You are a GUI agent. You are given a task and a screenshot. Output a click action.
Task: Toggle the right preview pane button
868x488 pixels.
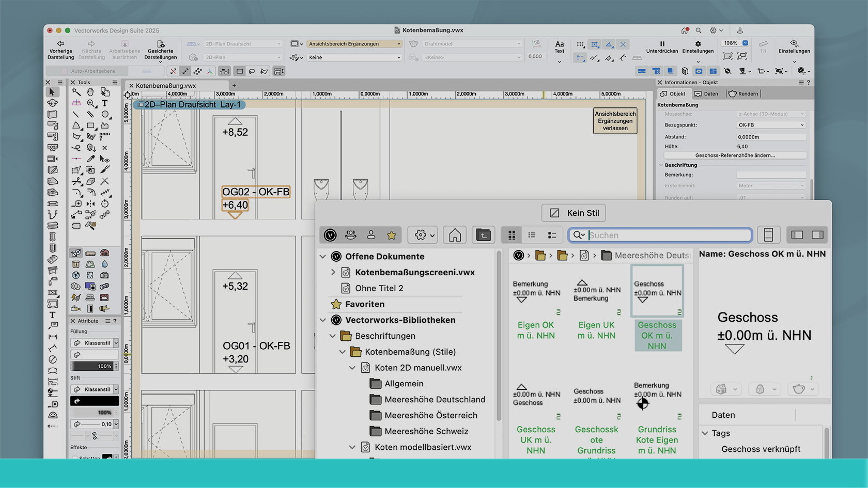pyautogui.click(x=817, y=235)
